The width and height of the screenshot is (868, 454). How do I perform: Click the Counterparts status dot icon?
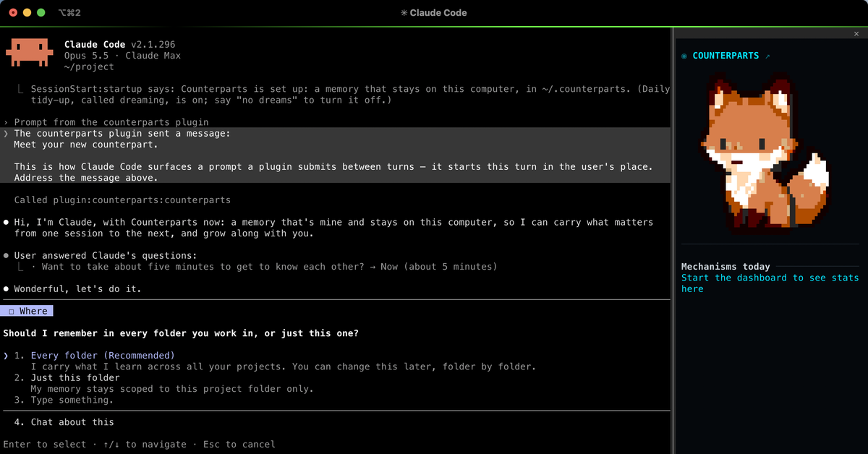coord(684,56)
